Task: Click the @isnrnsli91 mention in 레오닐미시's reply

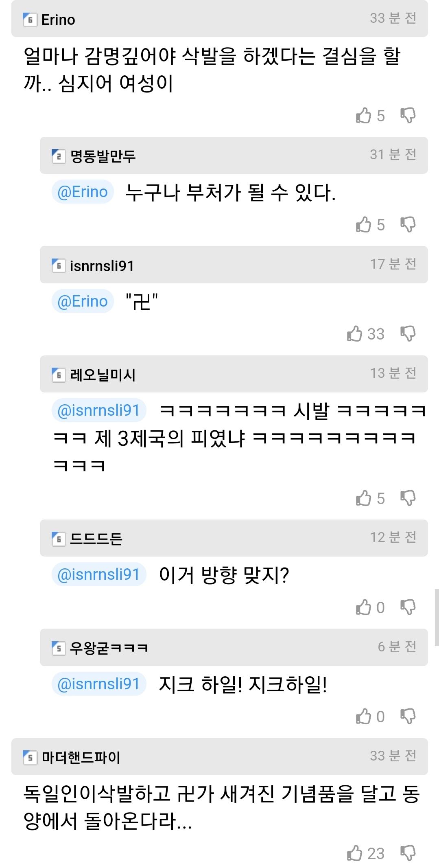Action: 99,410
